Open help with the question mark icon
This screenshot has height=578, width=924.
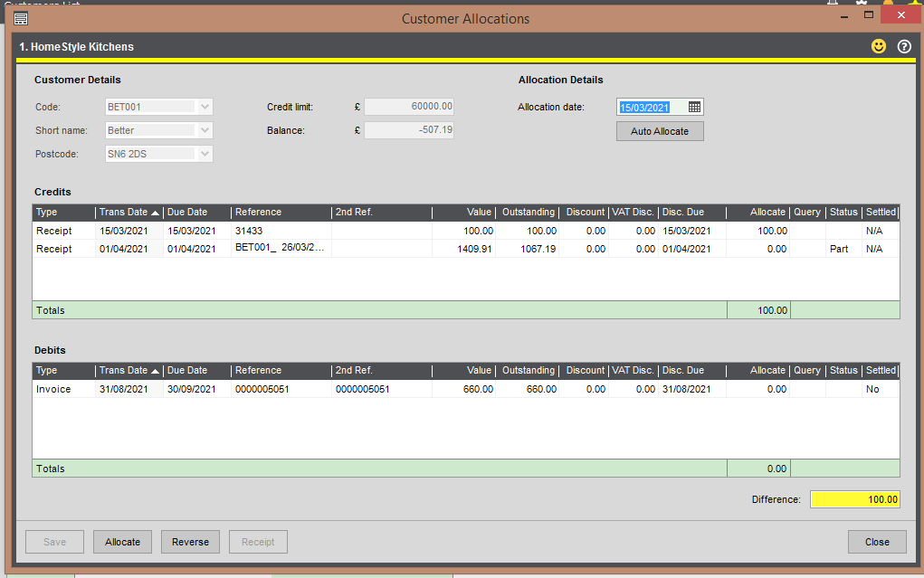[903, 46]
